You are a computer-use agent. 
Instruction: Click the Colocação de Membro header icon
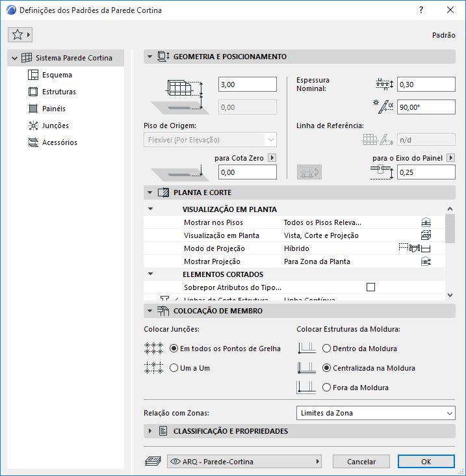[x=163, y=311]
